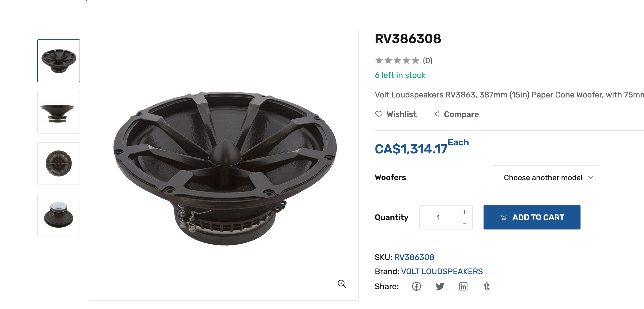644x309 pixels.
Task: Share product on Twitter
Action: click(x=440, y=287)
